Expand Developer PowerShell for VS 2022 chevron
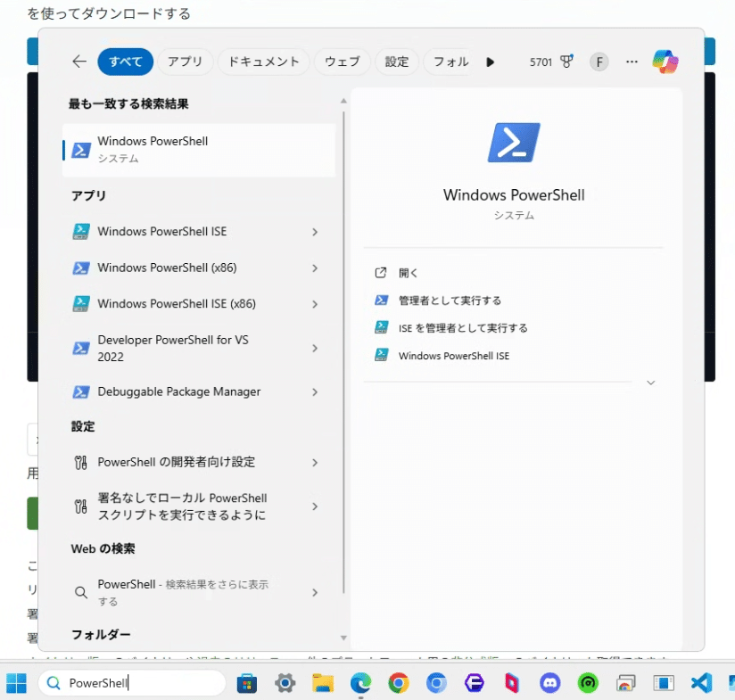735x700 pixels. [x=315, y=348]
